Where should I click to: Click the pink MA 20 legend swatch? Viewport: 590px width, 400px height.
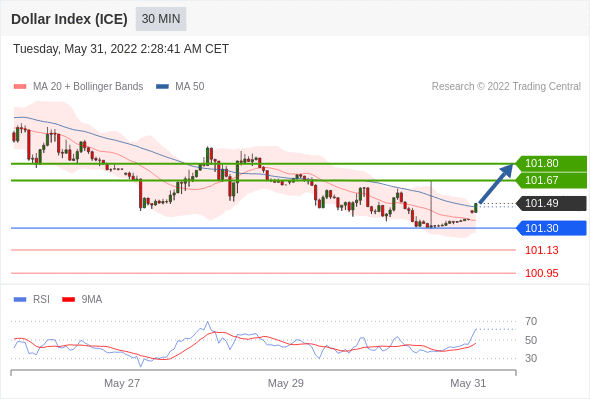tap(20, 87)
